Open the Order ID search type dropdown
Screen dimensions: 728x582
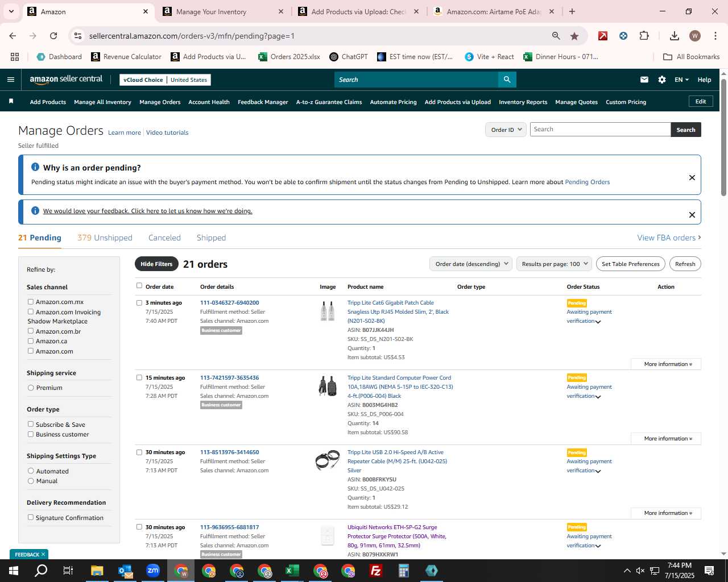(x=506, y=130)
